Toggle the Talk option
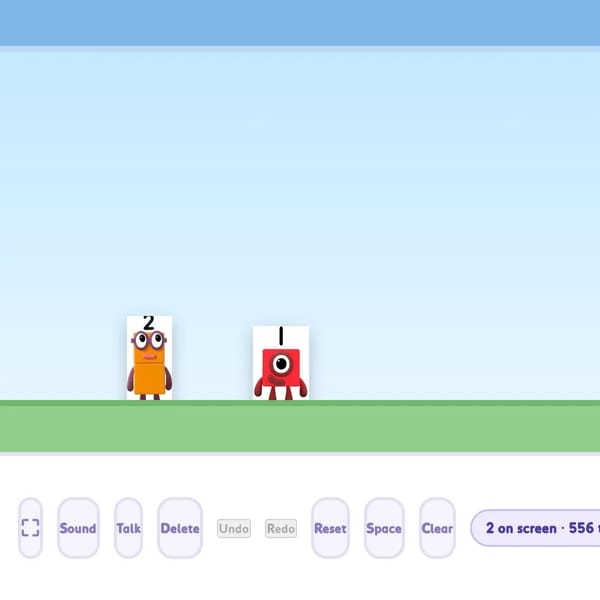Viewport: 600px width, 600px height. click(x=128, y=528)
